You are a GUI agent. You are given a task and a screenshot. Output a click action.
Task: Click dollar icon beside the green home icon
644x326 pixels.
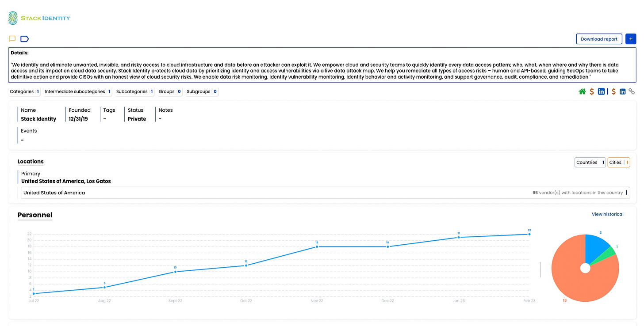(x=592, y=91)
